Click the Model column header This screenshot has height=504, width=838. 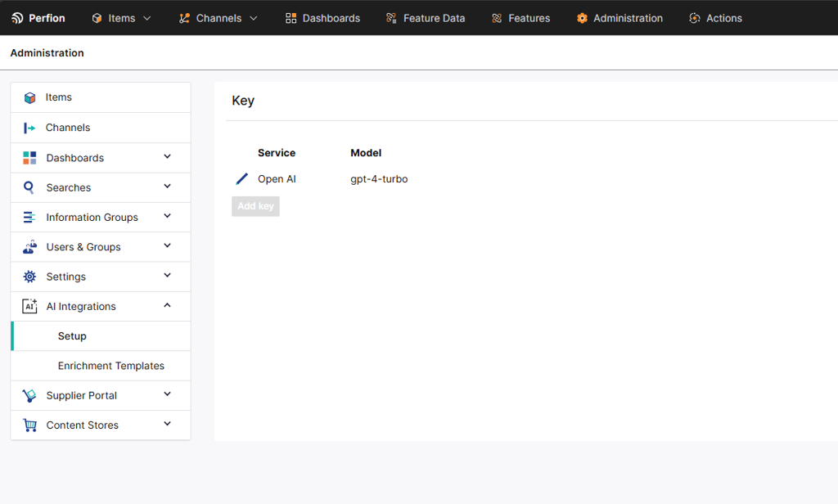tap(366, 153)
